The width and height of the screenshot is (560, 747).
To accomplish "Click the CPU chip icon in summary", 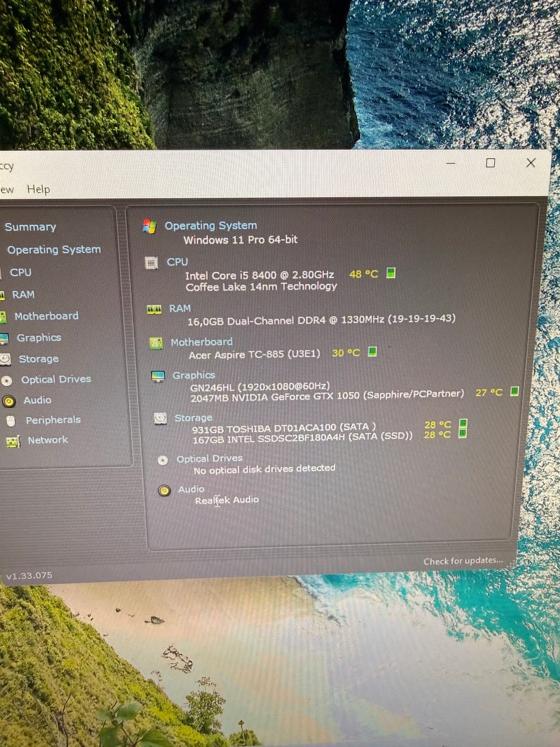I will point(152,263).
